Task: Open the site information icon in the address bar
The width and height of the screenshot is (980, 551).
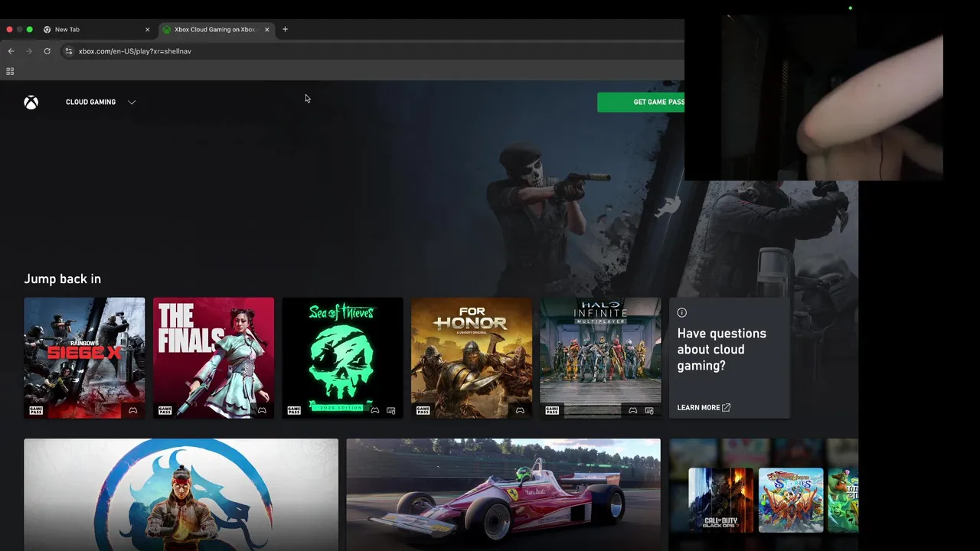Action: 68,51
